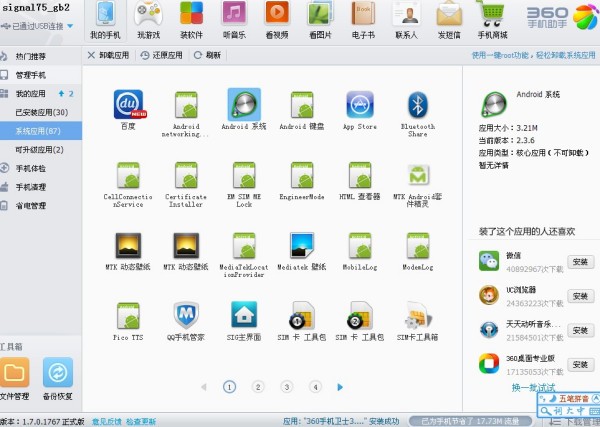
Task: Select ModemLog app icon
Action: coord(418,246)
